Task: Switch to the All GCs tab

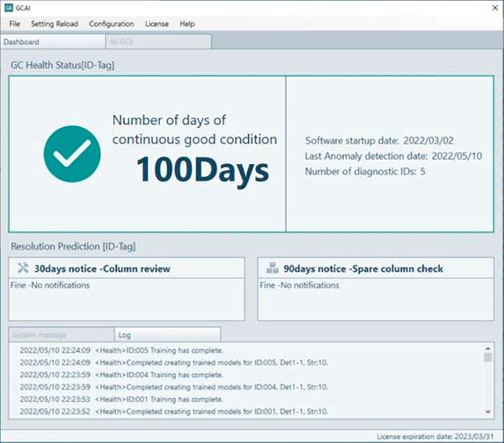Action: click(x=158, y=42)
